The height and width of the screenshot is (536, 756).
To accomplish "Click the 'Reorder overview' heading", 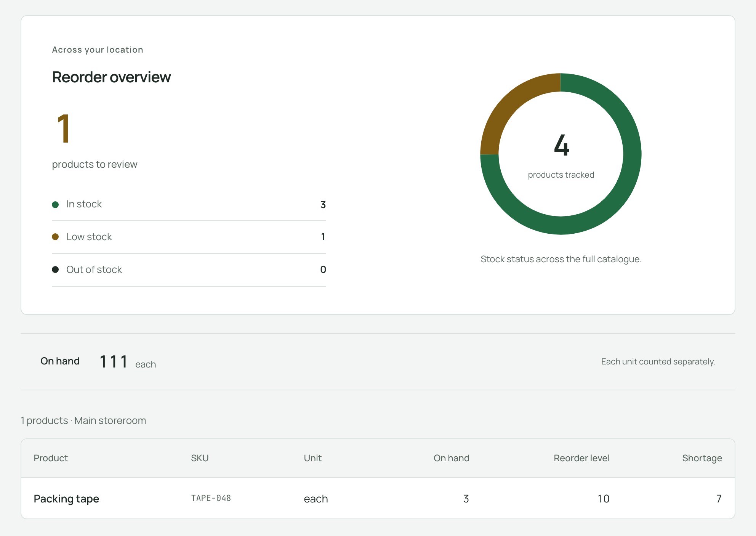I will pos(111,77).
